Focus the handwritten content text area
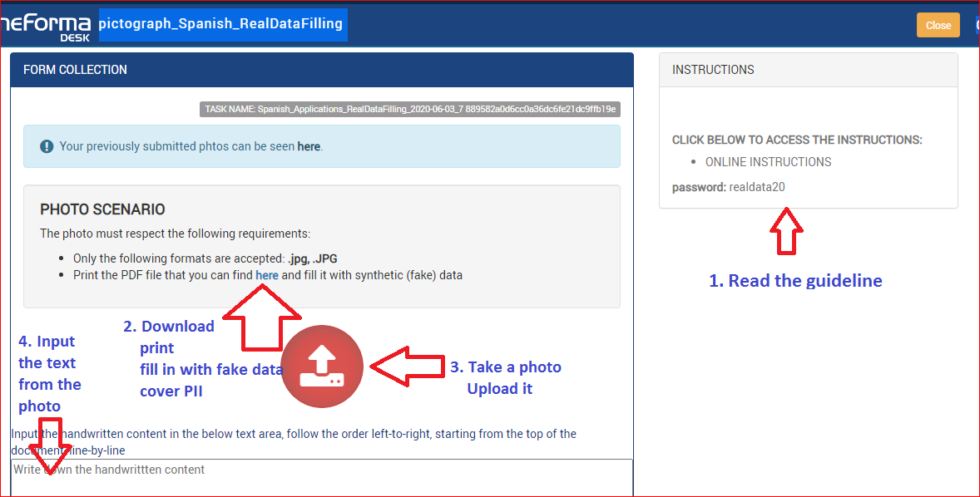Image resolution: width=980 pixels, height=497 pixels. (322, 479)
